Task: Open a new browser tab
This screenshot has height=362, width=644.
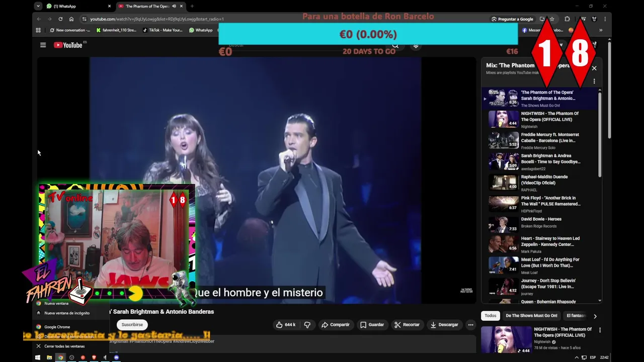Action: point(192,6)
